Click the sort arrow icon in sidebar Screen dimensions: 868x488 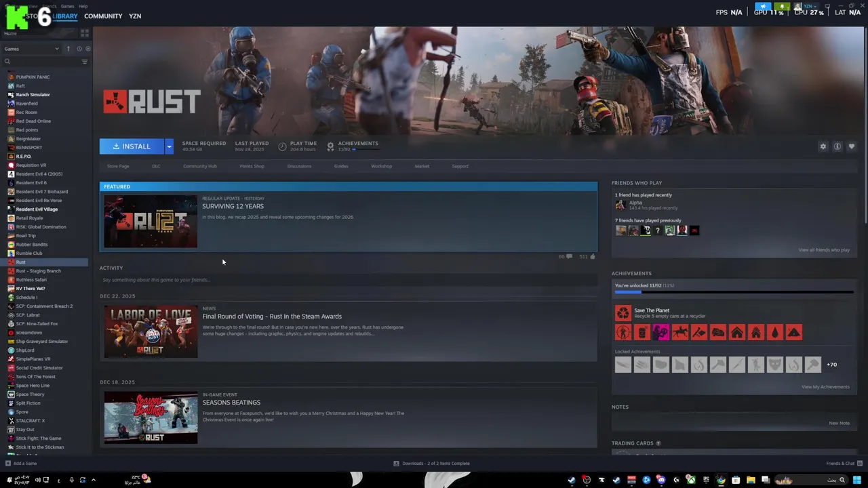coord(68,49)
